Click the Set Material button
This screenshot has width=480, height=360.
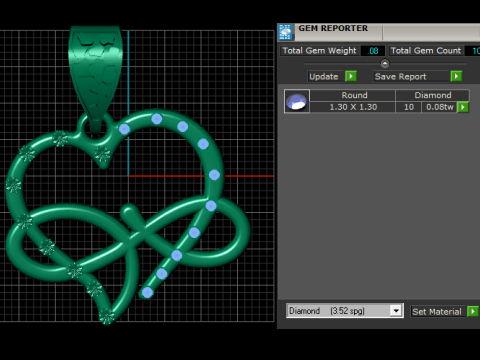point(438,312)
